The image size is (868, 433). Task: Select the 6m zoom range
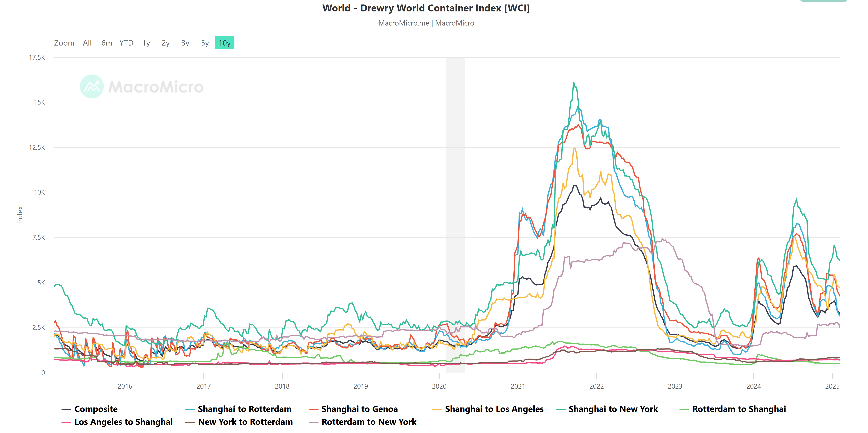click(x=106, y=43)
